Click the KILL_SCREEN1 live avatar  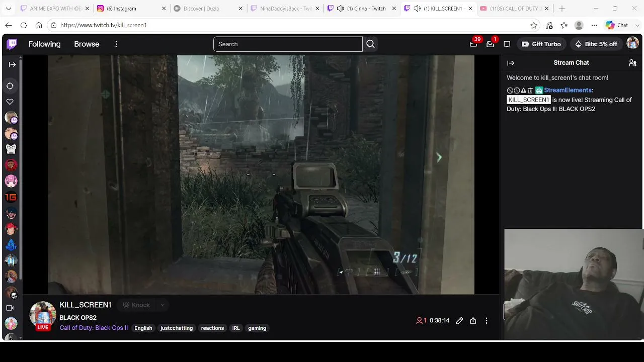click(43, 315)
